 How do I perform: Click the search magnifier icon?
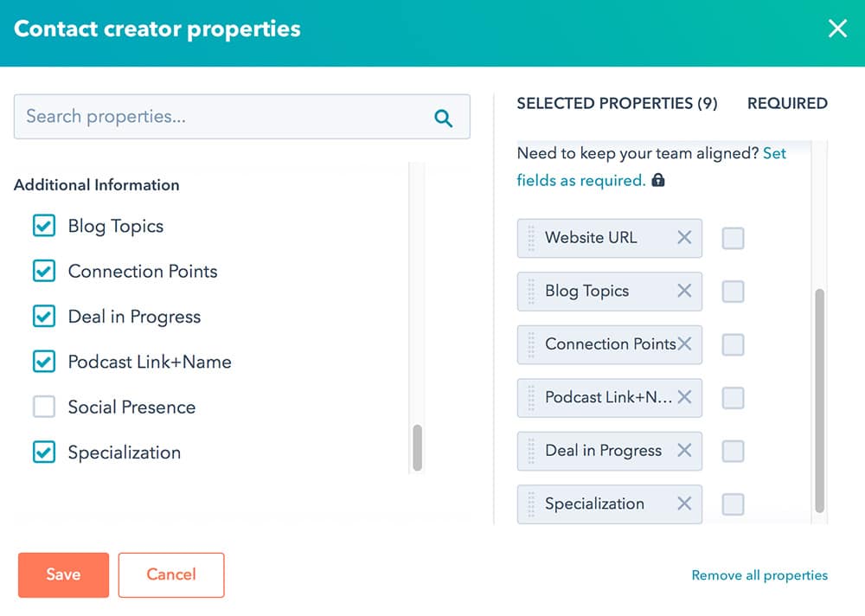coord(444,117)
